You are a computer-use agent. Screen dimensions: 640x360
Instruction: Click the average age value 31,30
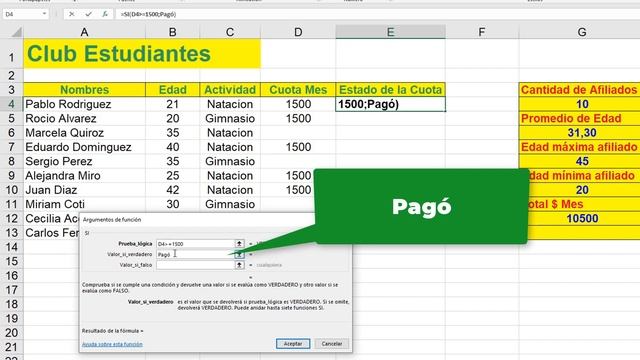tap(580, 133)
